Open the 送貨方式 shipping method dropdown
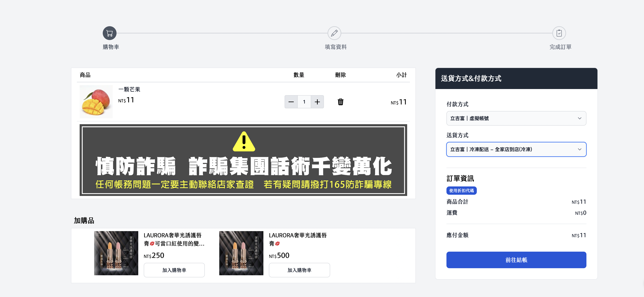 pyautogui.click(x=516, y=149)
